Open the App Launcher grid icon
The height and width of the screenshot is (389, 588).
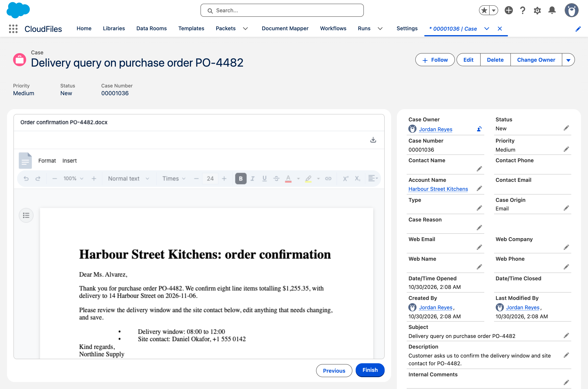pos(13,29)
